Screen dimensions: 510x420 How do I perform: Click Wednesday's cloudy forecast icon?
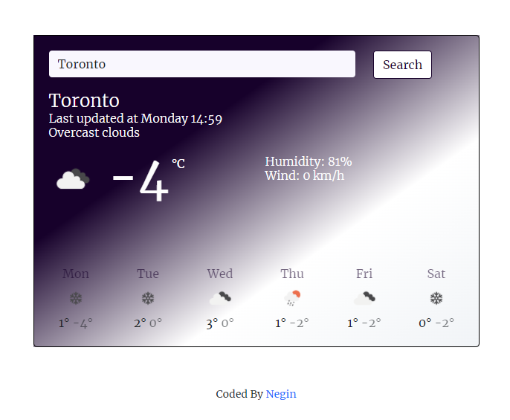219,298
